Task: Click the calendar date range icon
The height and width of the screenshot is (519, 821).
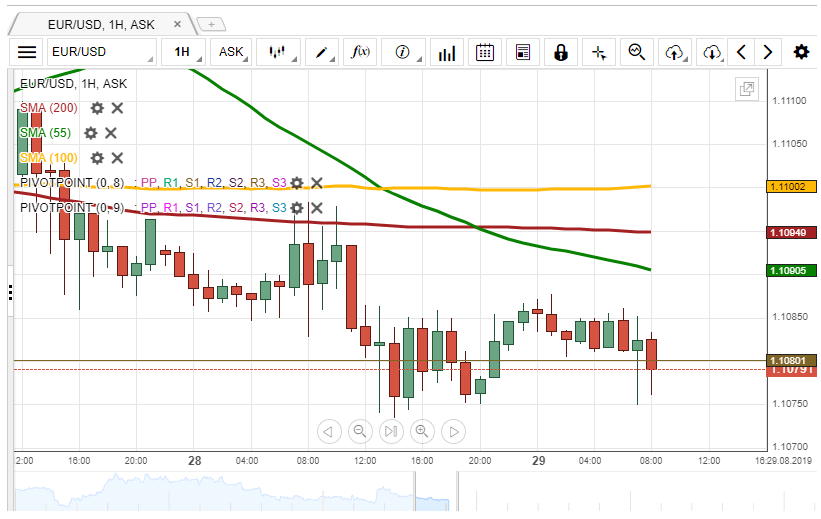Action: pyautogui.click(x=484, y=52)
